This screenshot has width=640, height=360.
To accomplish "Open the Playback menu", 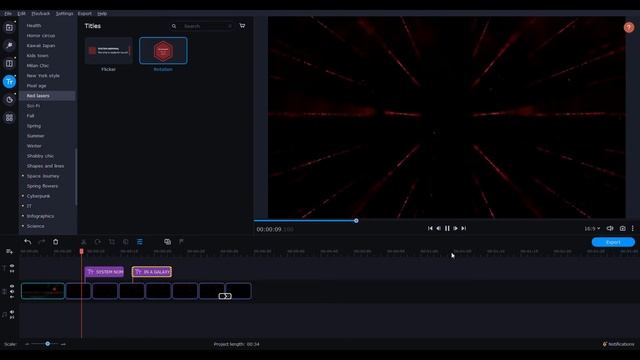I will click(x=41, y=13).
